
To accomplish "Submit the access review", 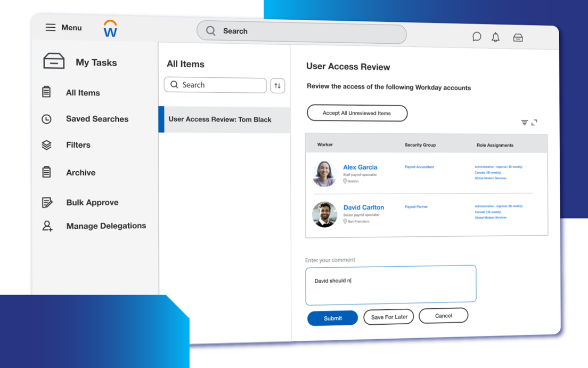I will tap(332, 318).
